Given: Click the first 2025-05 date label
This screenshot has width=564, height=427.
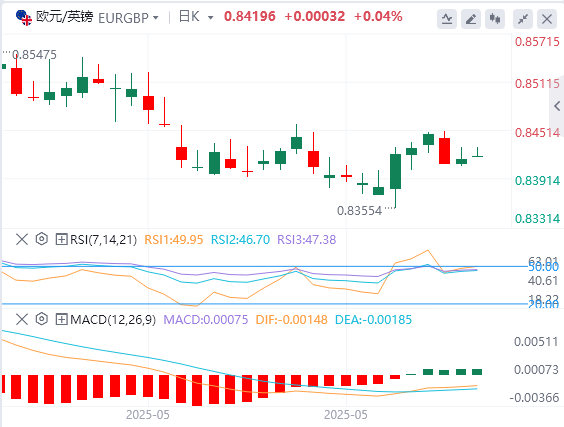Looking at the screenshot, I should tap(147, 415).
